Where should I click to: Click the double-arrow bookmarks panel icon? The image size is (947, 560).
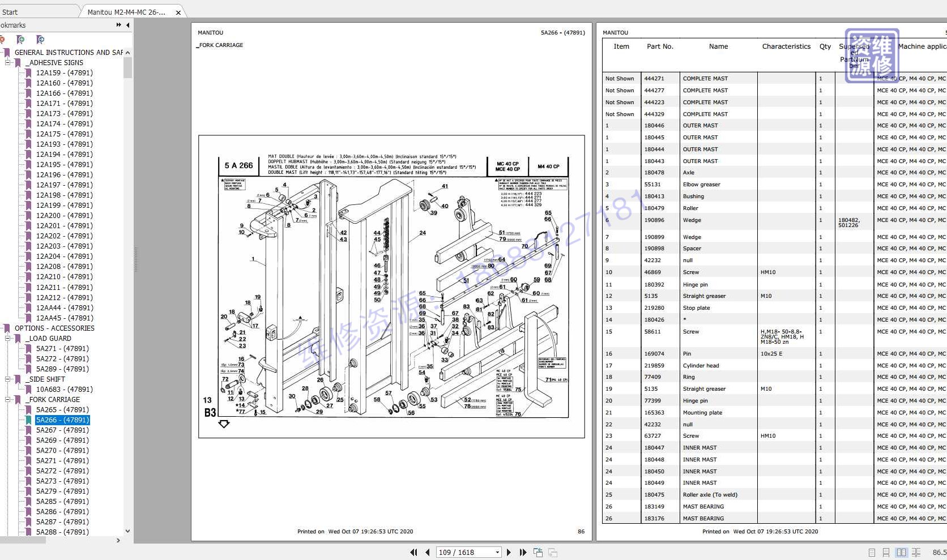(x=118, y=25)
